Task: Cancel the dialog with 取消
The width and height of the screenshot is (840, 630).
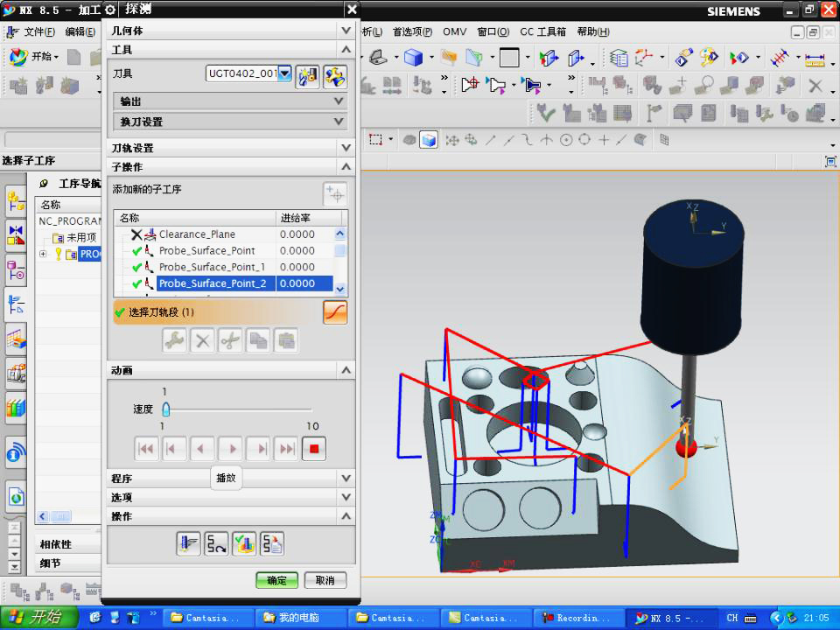Action: (x=325, y=580)
